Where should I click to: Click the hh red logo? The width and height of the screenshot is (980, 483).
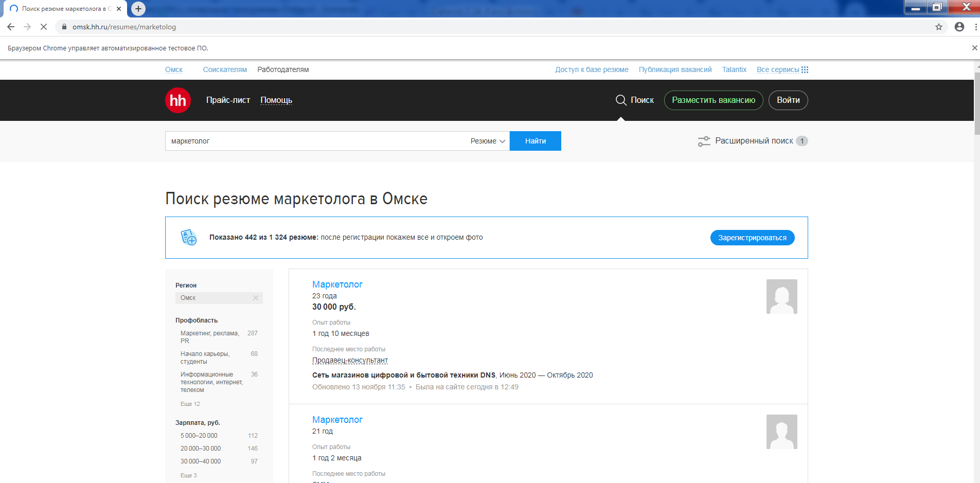click(178, 100)
